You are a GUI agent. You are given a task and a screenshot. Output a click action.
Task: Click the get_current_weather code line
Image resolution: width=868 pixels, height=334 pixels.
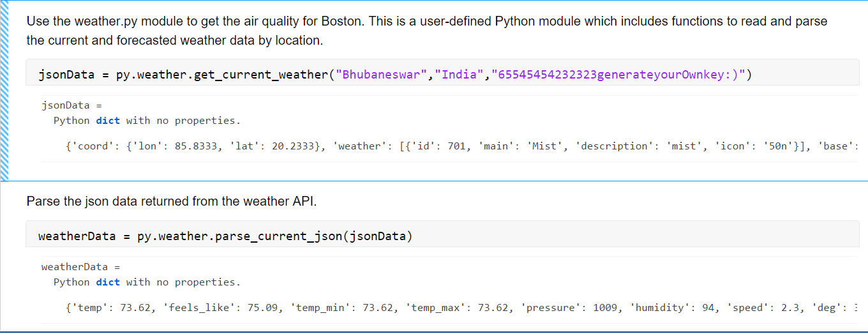click(395, 74)
